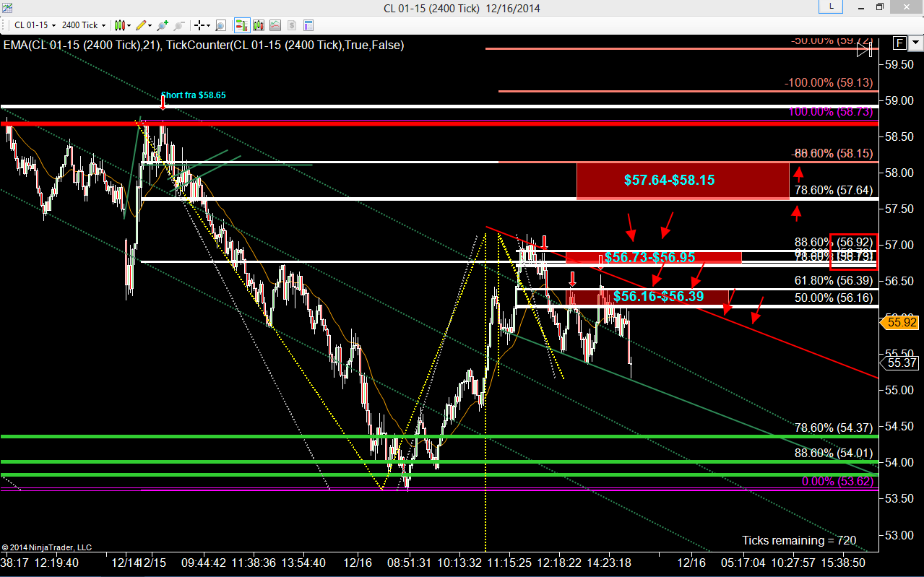Open the CL 01-15 instrument selector
Screen dimensions: 924x577
pyautogui.click(x=35, y=25)
